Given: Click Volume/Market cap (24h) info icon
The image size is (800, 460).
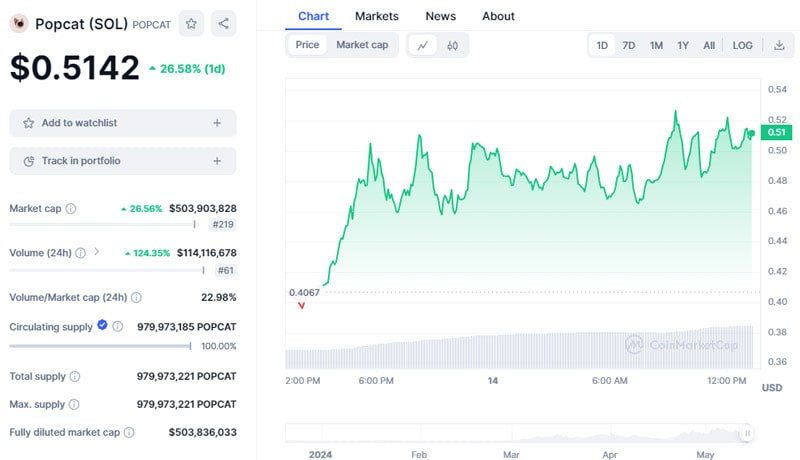Looking at the screenshot, I should click(x=136, y=297).
